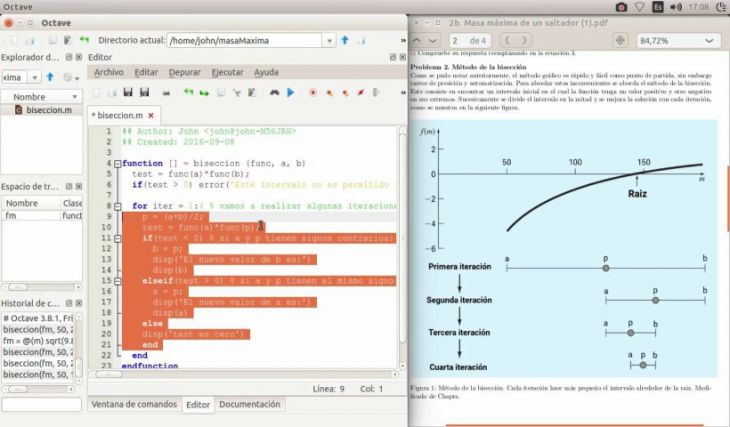Click the Clase column header in workspace
This screenshot has width=730, height=427.
click(72, 203)
